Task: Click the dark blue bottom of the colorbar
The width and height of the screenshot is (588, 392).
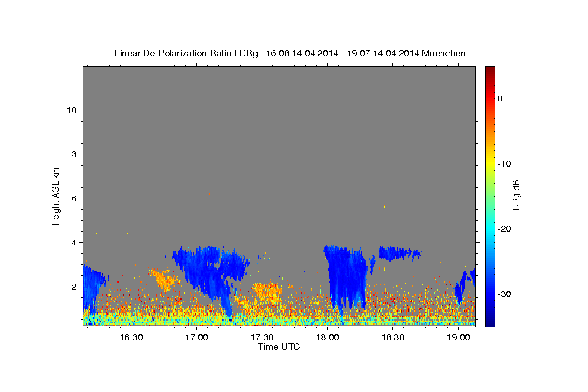Action: (490, 321)
